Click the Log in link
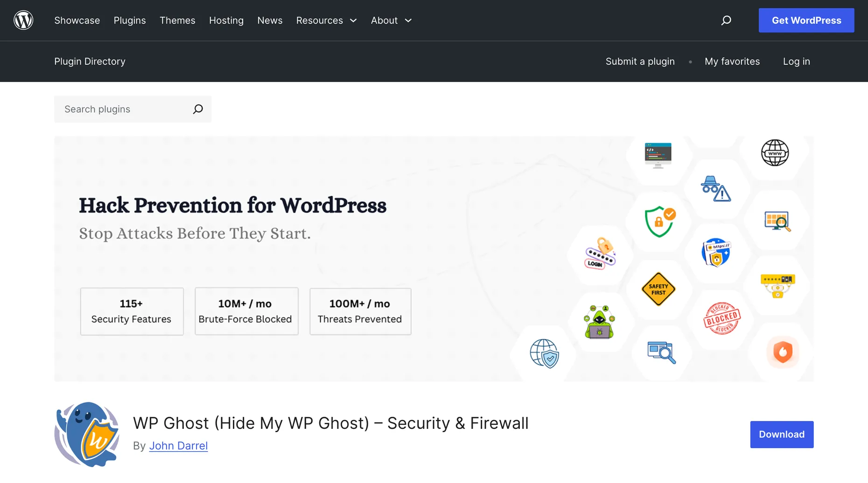The width and height of the screenshot is (868, 483). point(796,61)
